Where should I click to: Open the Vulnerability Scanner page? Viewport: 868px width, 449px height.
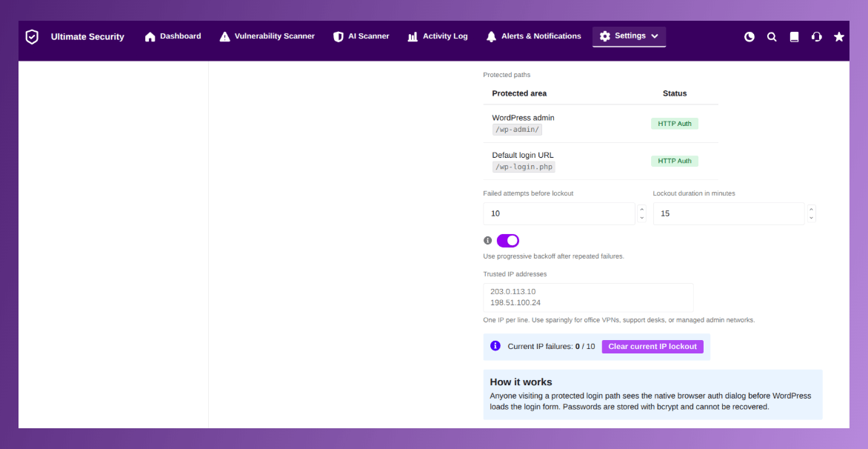(267, 36)
